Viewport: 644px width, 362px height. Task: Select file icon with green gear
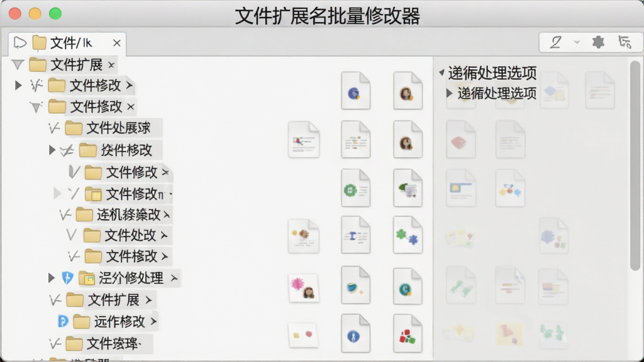coord(356,188)
